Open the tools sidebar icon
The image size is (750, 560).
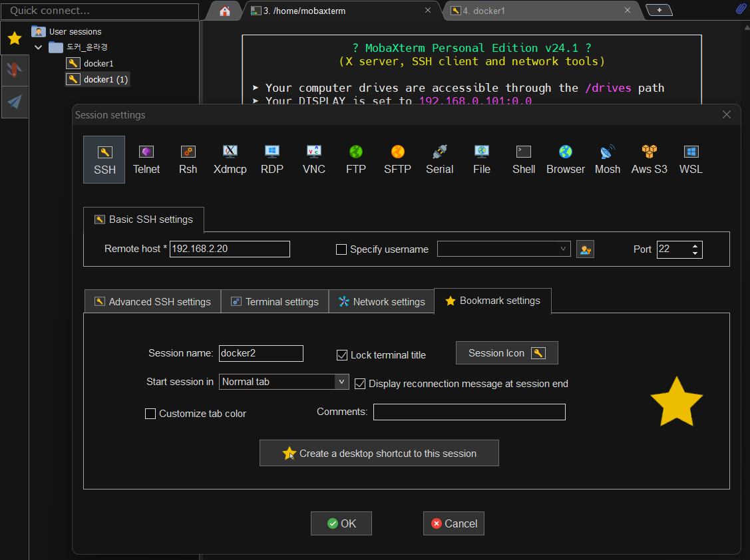[15, 70]
